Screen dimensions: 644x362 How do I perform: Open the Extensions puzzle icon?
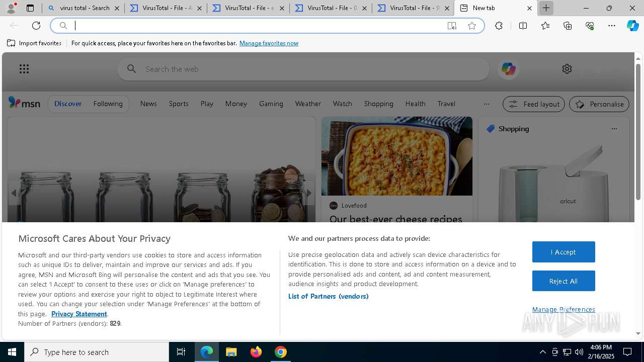coord(499,26)
